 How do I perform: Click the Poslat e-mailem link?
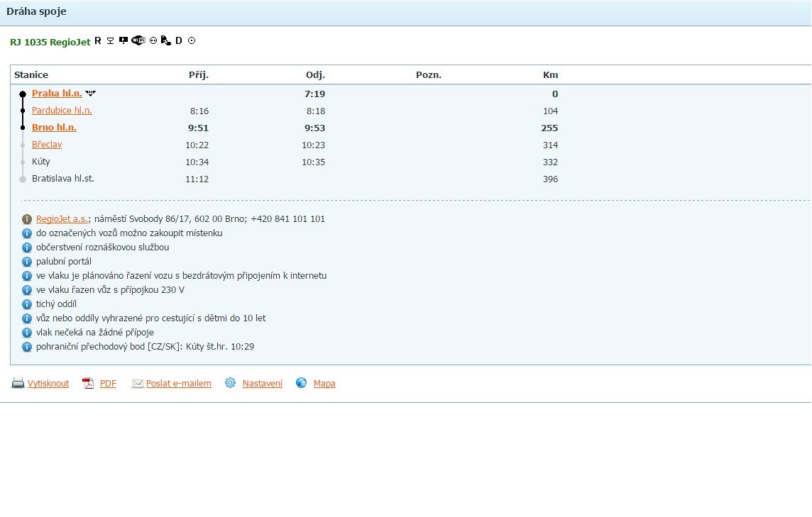tap(178, 384)
